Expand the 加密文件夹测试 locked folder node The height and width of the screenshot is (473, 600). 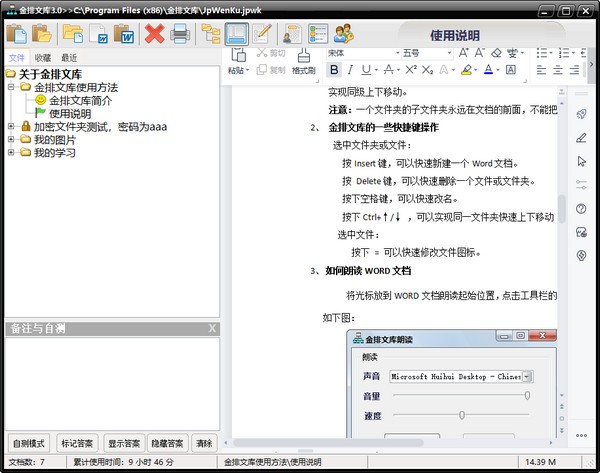tap(10, 127)
